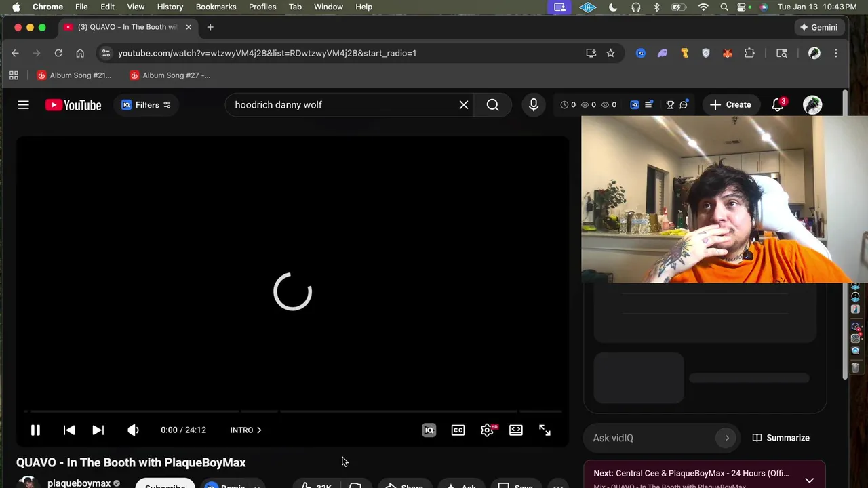Open the View menu
Viewport: 868px width, 488px height.
[136, 7]
